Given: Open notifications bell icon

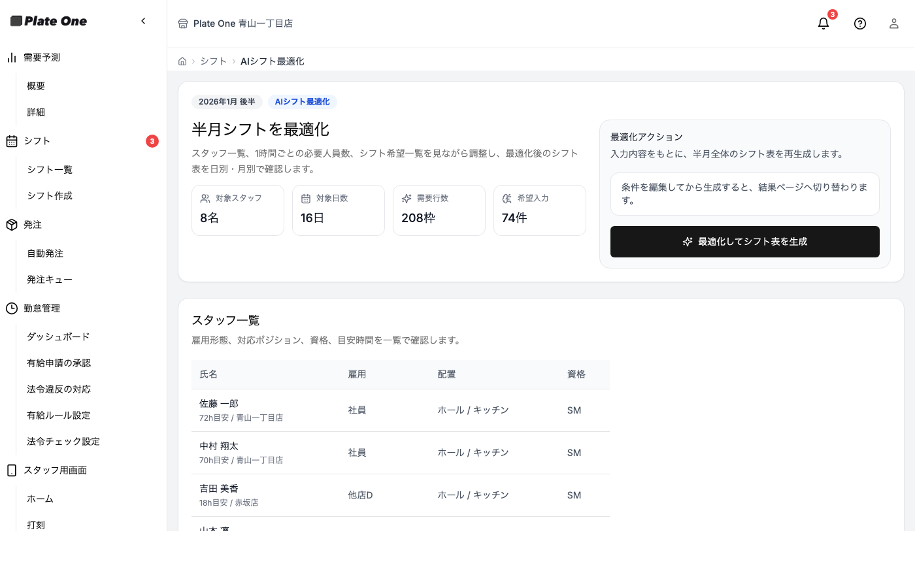Looking at the screenshot, I should click(x=823, y=24).
